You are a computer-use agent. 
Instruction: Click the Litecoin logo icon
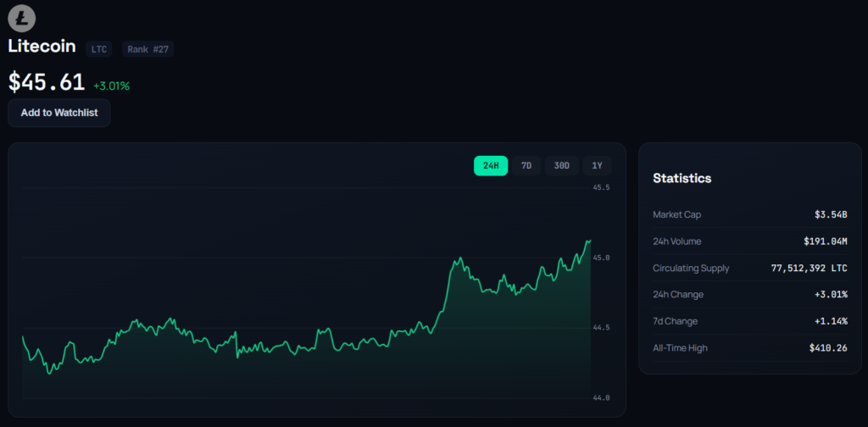tap(21, 17)
